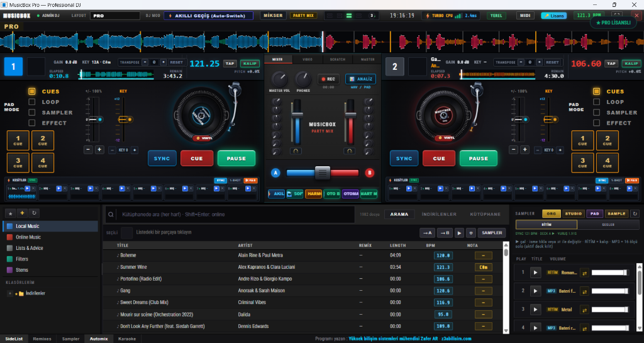Click the Analiz analysis button in mixer
The width and height of the screenshot is (644, 343).
point(360,79)
